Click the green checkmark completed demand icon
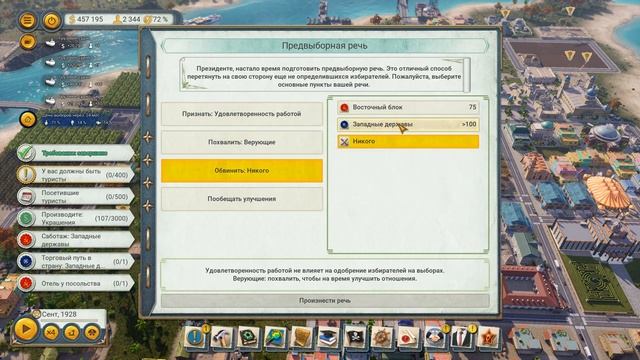The image size is (640, 360). 26,153
